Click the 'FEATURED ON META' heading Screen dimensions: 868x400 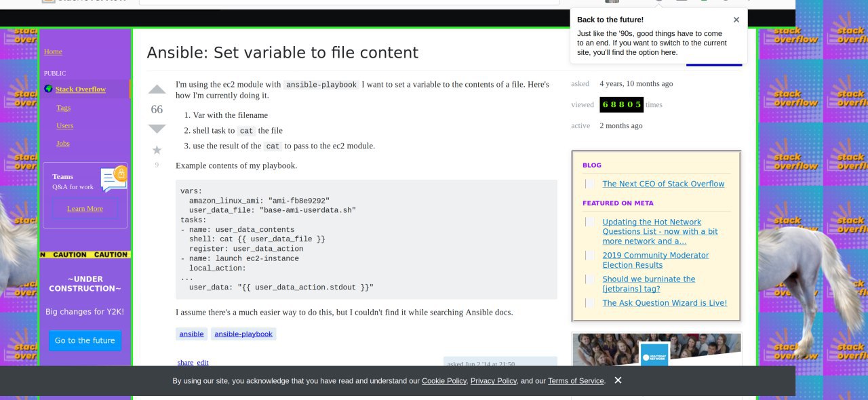(x=618, y=203)
